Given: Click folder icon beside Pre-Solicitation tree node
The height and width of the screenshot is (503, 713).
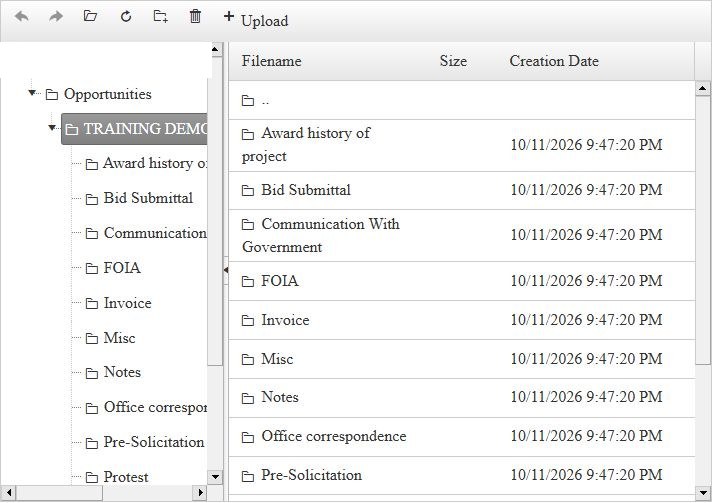Looking at the screenshot, I should [92, 443].
